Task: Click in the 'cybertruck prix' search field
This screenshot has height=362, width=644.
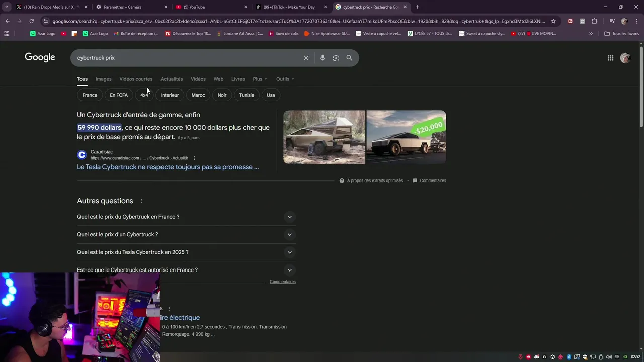Action: [186, 58]
